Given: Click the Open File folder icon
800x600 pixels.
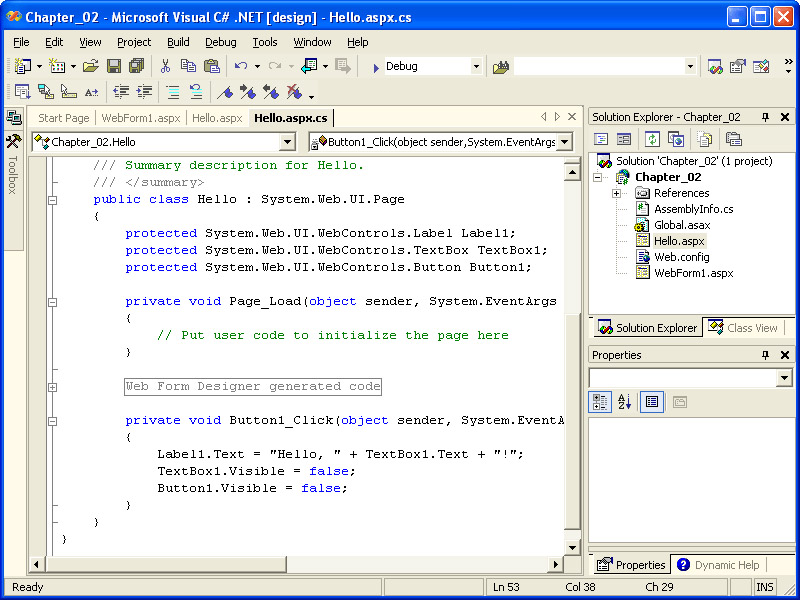Looking at the screenshot, I should tap(90, 66).
